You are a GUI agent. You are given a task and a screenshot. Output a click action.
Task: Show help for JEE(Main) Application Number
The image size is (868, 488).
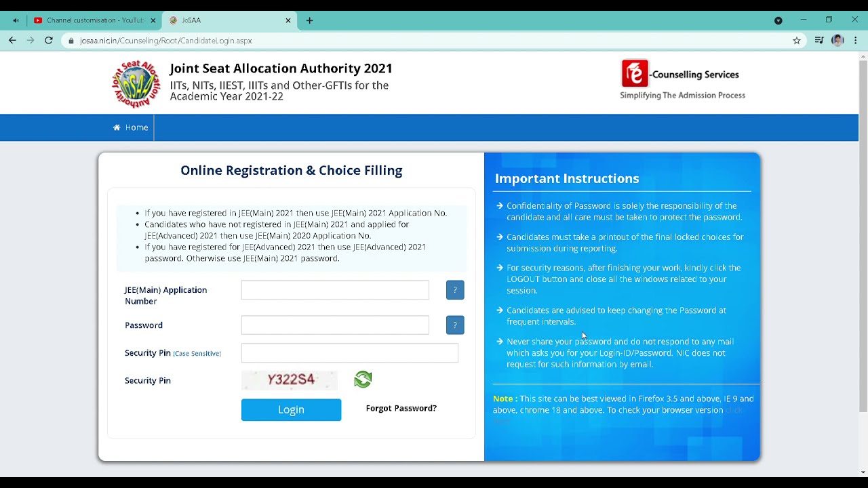click(x=455, y=290)
